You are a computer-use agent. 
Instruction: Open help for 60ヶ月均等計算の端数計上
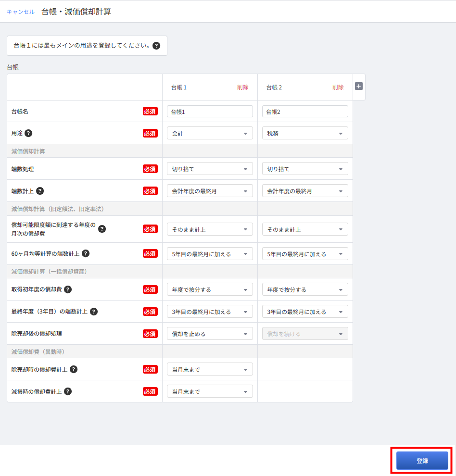point(86,253)
